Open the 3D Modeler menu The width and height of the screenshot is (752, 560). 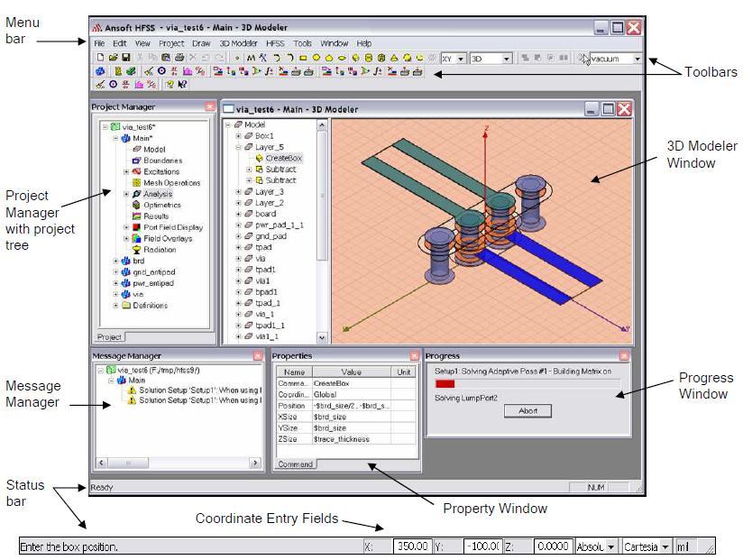(x=238, y=43)
